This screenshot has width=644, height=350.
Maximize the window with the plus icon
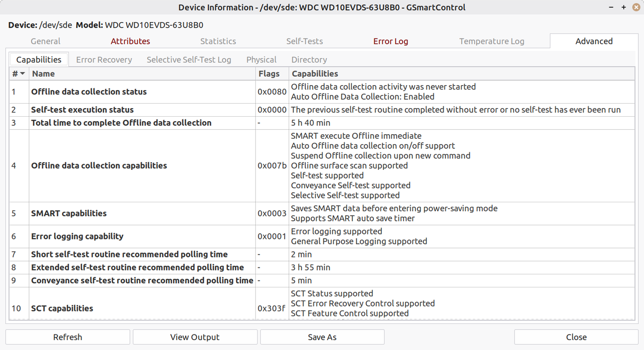point(623,7)
